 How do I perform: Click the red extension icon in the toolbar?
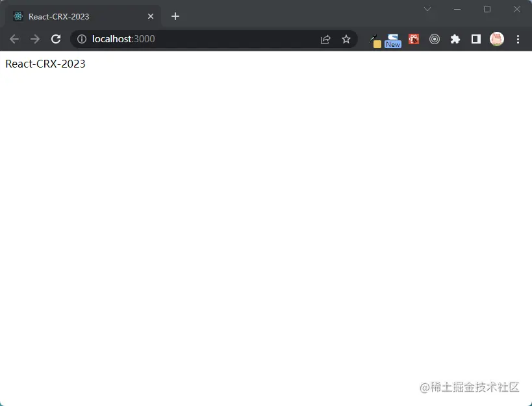[414, 39]
